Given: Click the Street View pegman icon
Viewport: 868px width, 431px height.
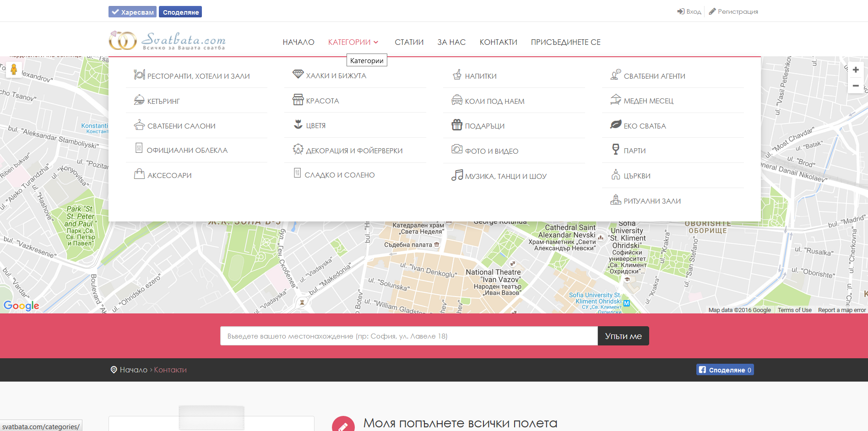Looking at the screenshot, I should (14, 70).
